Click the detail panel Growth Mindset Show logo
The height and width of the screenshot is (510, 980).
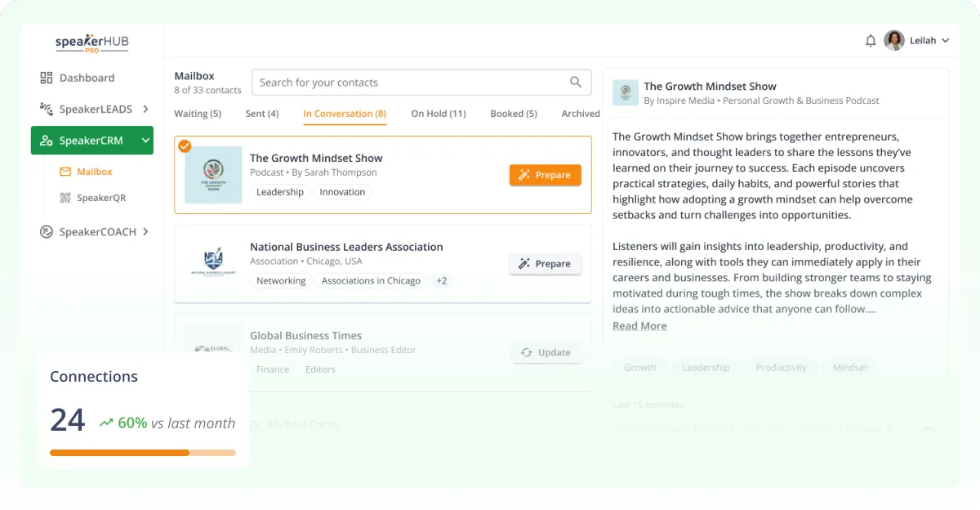tap(626, 92)
